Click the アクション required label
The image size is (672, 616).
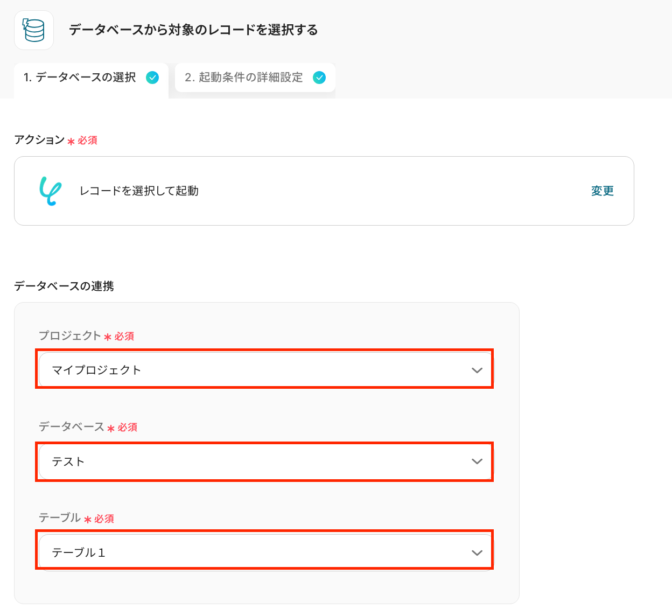(x=39, y=140)
